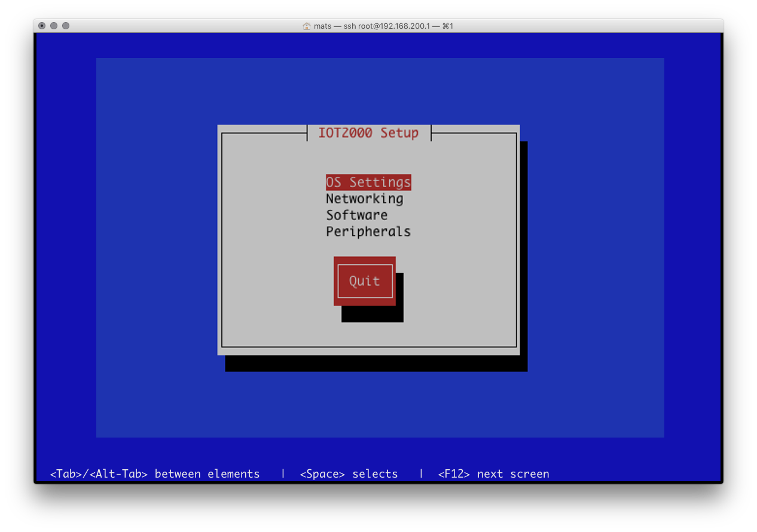This screenshot has height=532, width=757.
Task: Click the home folder icon in title bar
Action: (x=307, y=26)
